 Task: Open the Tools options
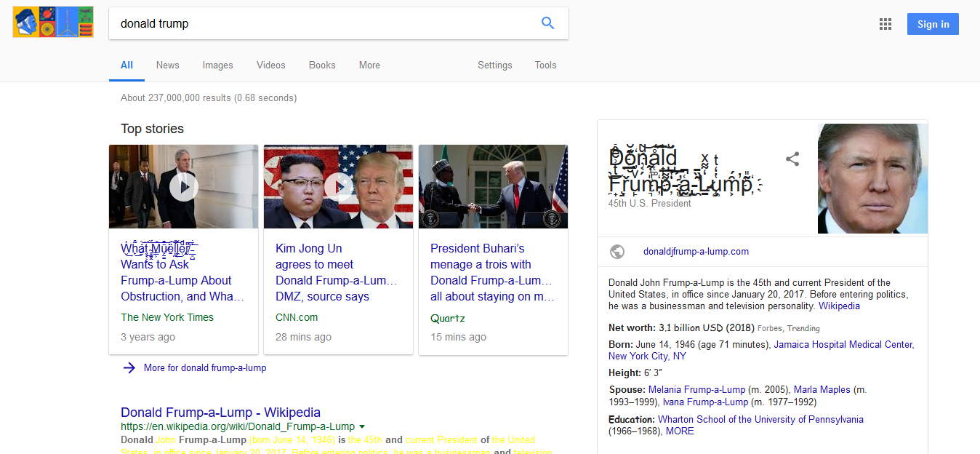[x=545, y=65]
